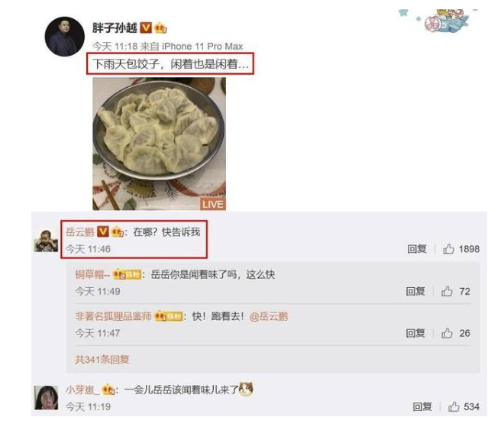Reply to 非著名狐狸品鉴师's comment

pos(415,333)
